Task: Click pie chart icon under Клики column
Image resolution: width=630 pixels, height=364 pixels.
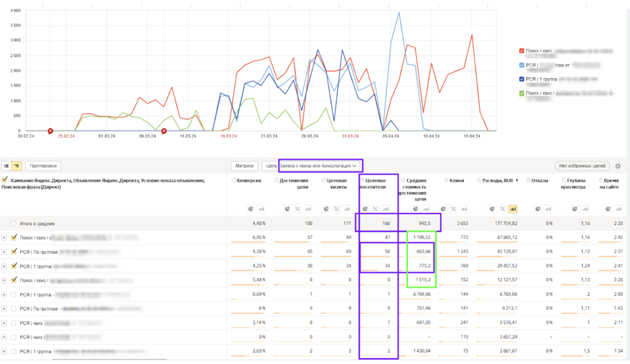Action: [443, 209]
